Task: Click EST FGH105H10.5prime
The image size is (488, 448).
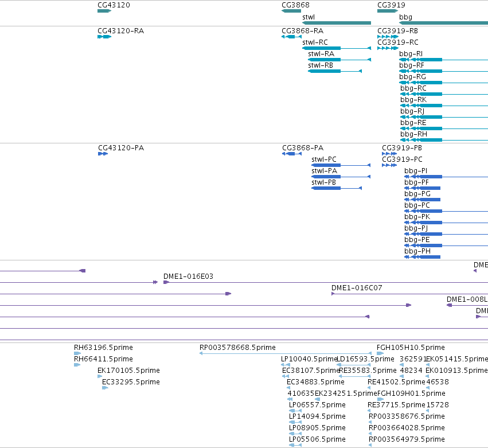Action: click(380, 353)
